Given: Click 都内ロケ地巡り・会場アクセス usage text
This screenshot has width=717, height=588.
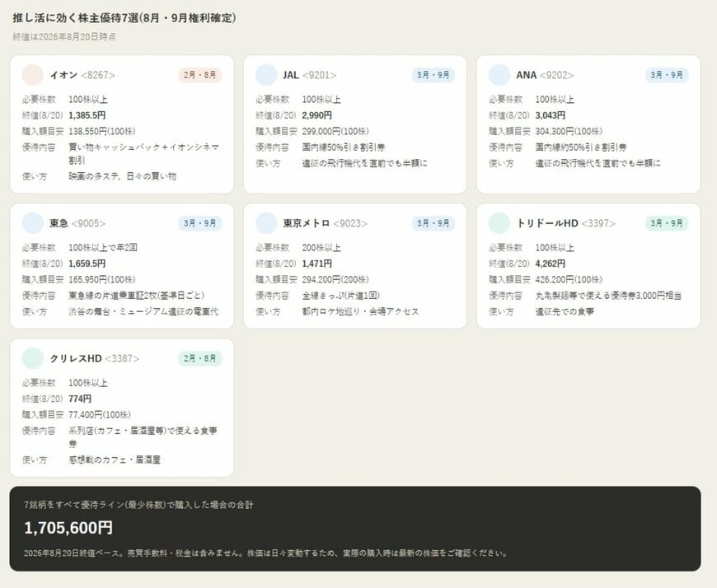Looking at the screenshot, I should click(x=360, y=311).
